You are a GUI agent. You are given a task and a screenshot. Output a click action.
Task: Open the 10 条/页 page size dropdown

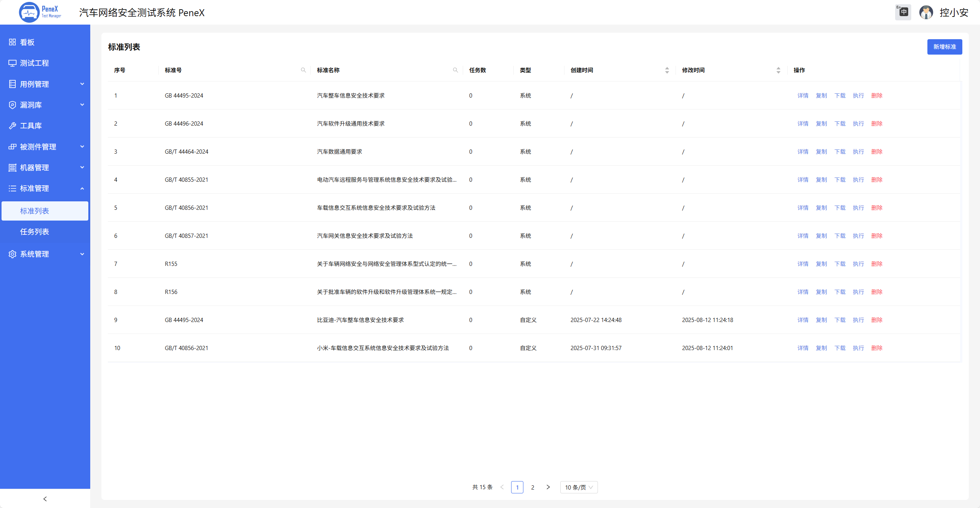click(579, 487)
